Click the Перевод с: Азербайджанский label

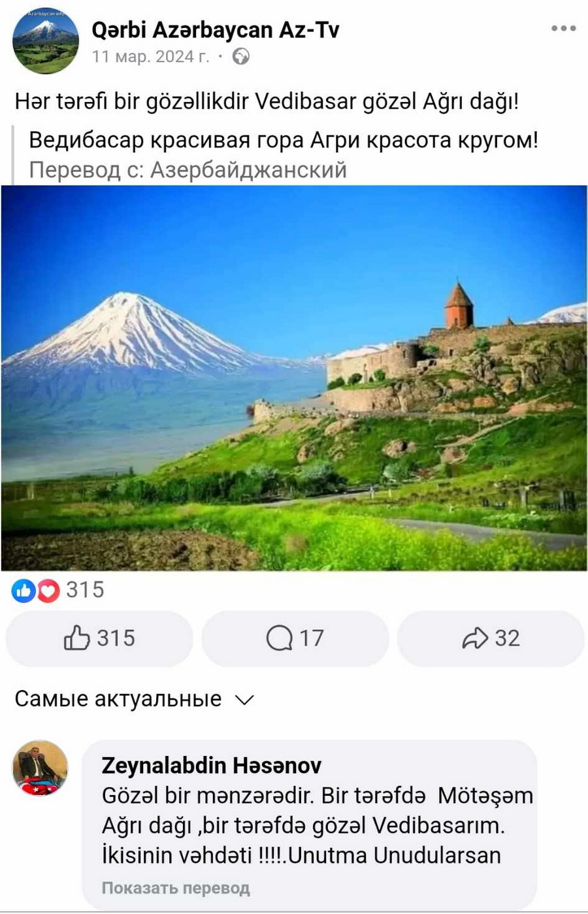(x=188, y=170)
